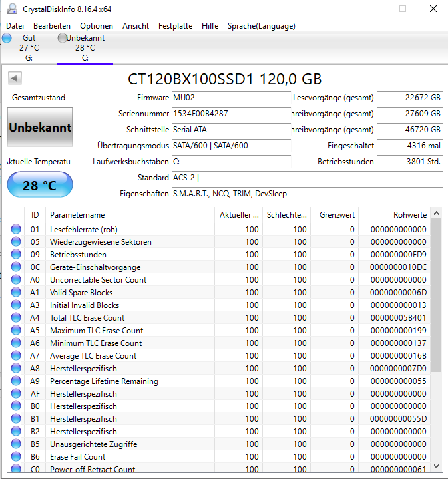
Task: Click the Firmware field MU02
Action: pos(232,98)
